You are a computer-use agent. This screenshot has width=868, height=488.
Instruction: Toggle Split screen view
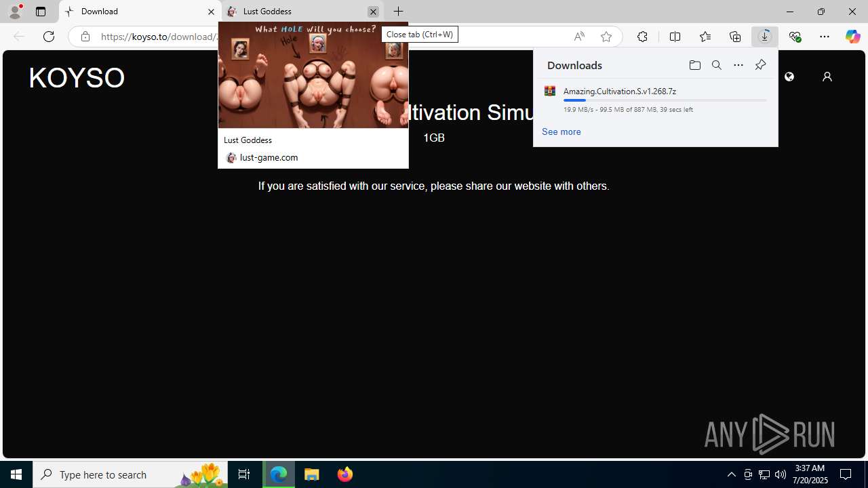675,37
